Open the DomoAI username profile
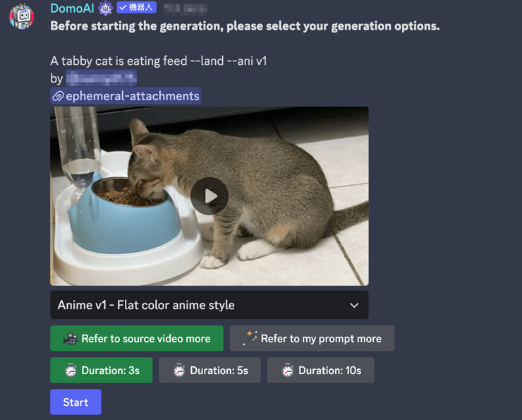This screenshot has height=420, width=522. point(72,8)
